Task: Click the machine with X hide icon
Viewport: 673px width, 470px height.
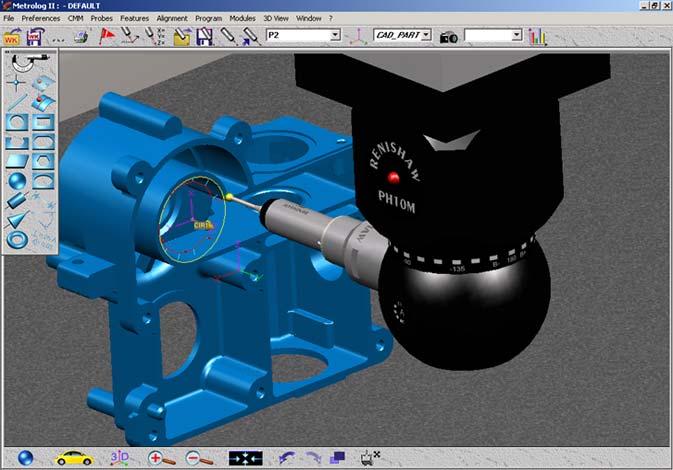Action: [370, 458]
